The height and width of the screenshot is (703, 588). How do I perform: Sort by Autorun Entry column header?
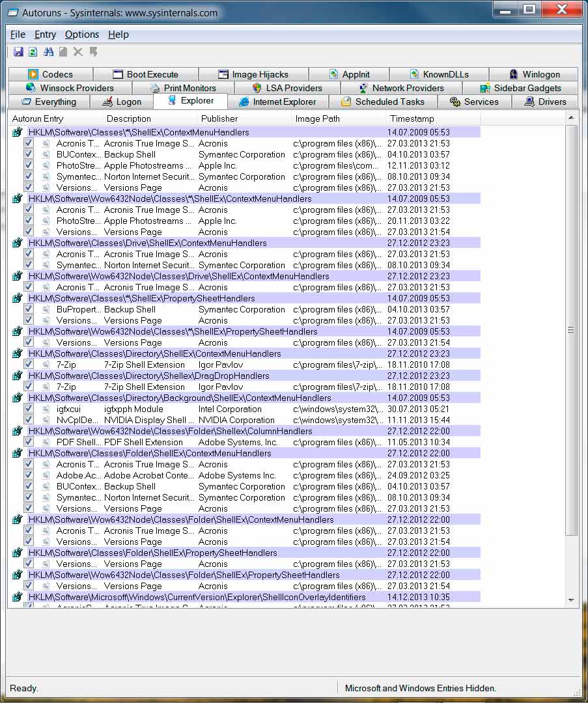(x=55, y=119)
